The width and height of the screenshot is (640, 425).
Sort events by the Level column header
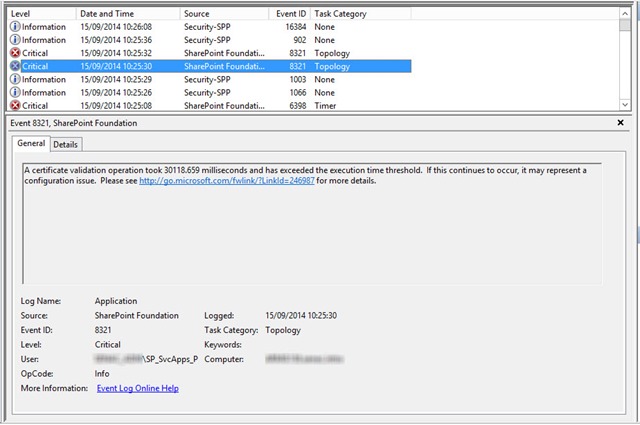(x=42, y=13)
